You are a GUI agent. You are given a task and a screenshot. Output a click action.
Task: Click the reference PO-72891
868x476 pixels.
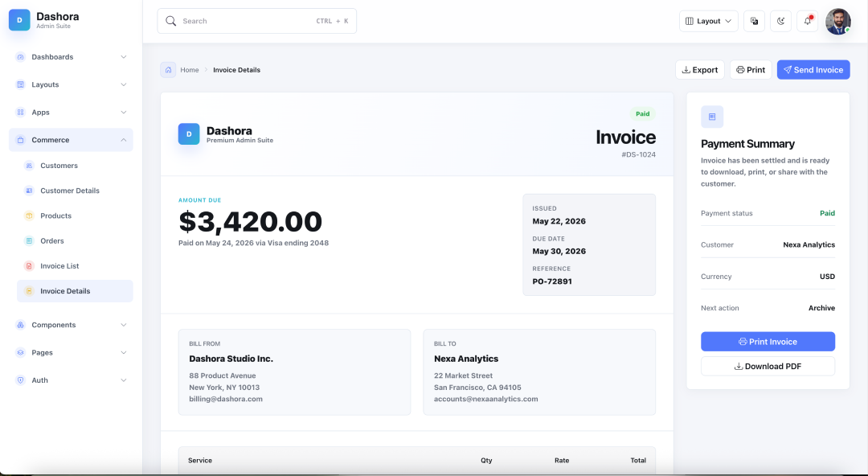(552, 281)
